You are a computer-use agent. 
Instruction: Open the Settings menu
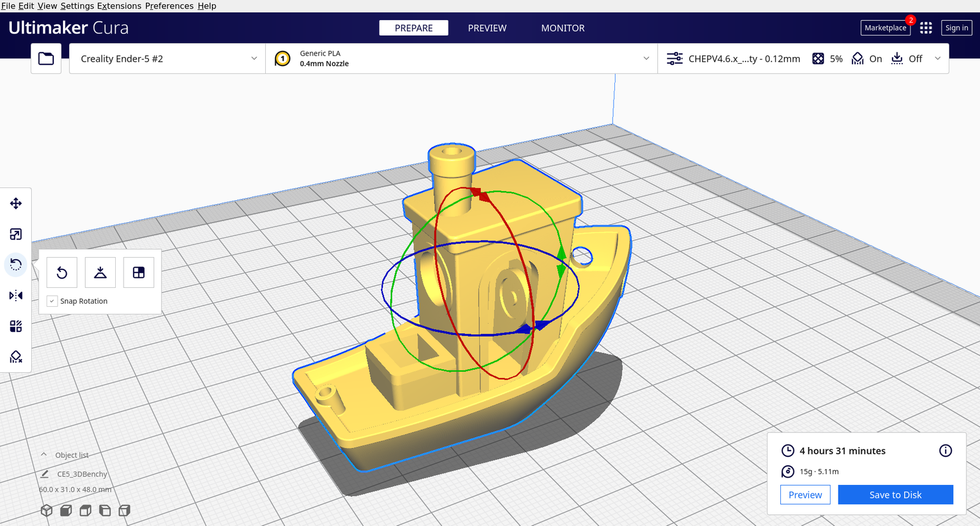click(x=77, y=6)
